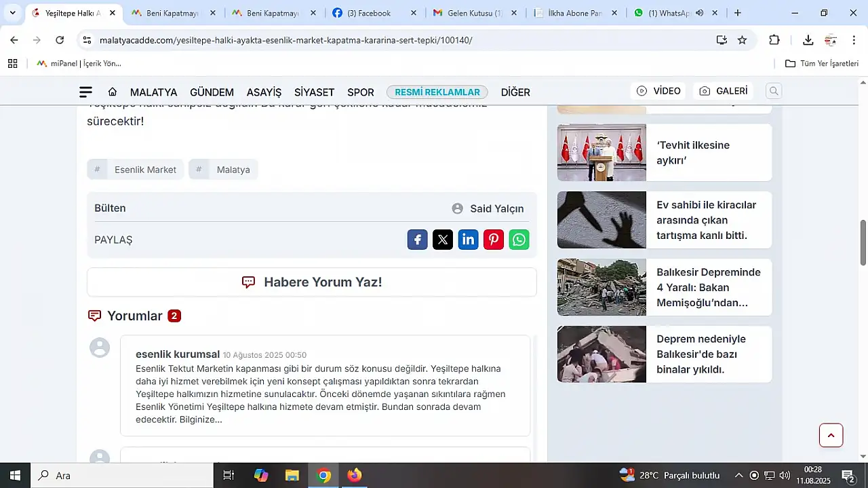The width and height of the screenshot is (868, 488).
Task: Open the Malatya tag
Action: click(224, 170)
